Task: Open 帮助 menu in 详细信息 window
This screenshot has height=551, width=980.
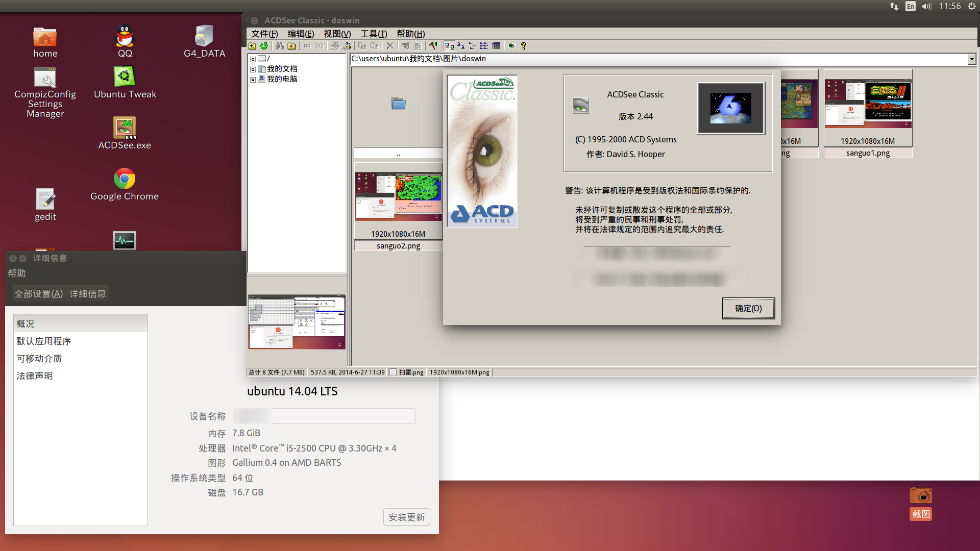Action: (x=17, y=273)
